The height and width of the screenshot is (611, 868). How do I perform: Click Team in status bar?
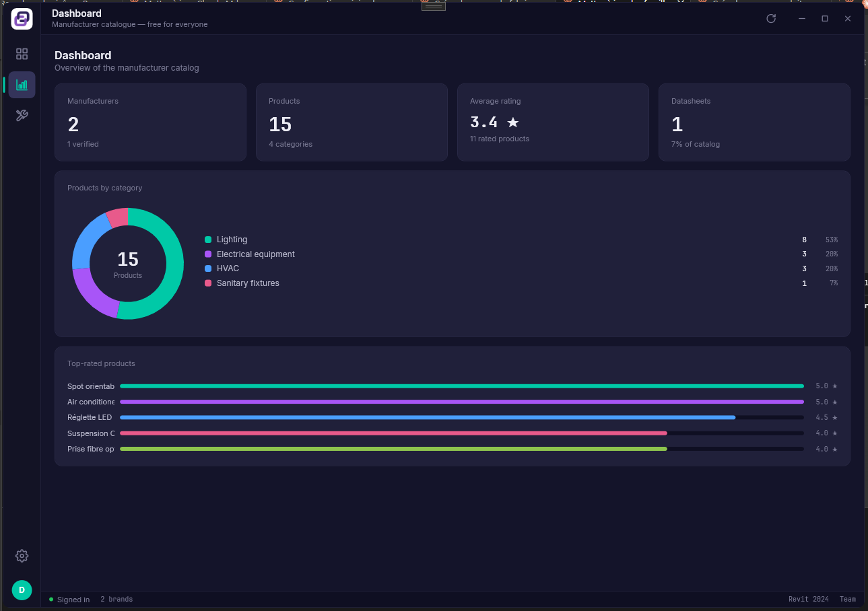(848, 599)
